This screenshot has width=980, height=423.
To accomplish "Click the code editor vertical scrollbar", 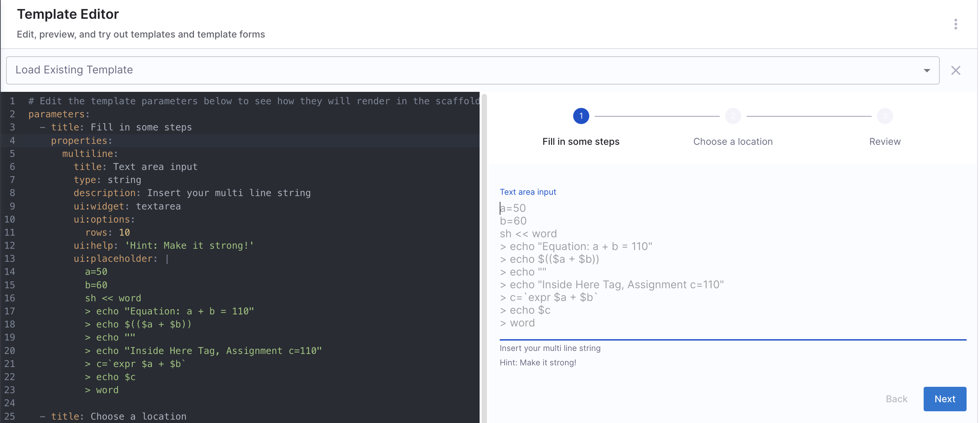I will 484,258.
